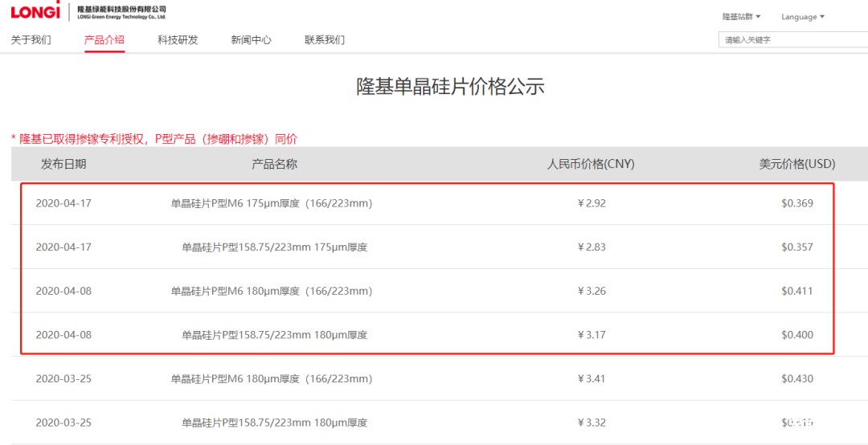Click the 发布日期 column header
Image resolution: width=868 pixels, height=445 pixels.
point(63,164)
